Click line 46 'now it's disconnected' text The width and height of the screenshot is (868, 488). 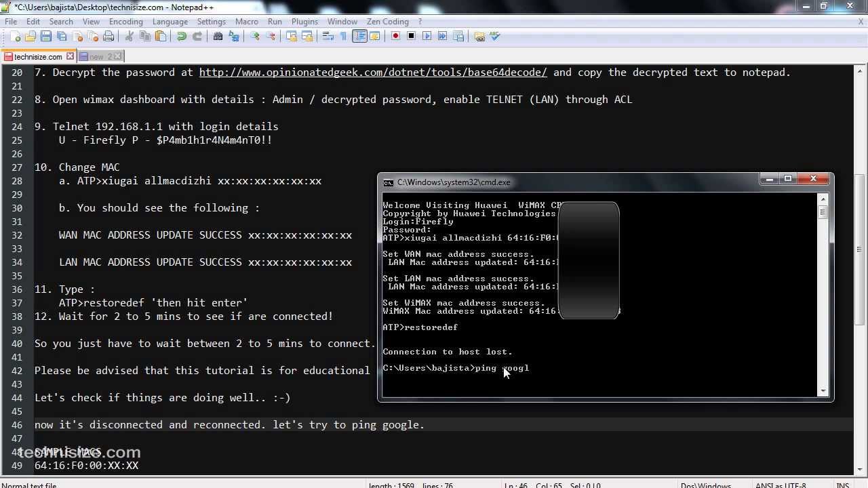[x=229, y=425]
